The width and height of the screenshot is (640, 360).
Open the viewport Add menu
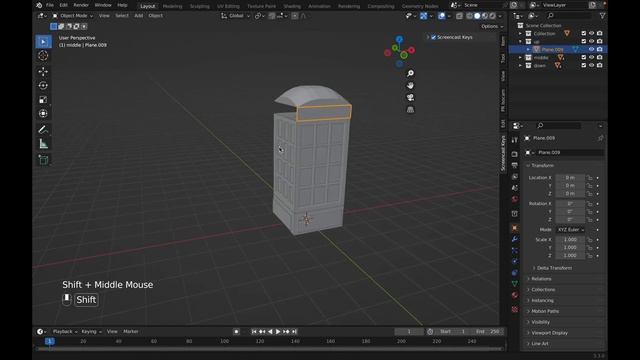tap(139, 16)
